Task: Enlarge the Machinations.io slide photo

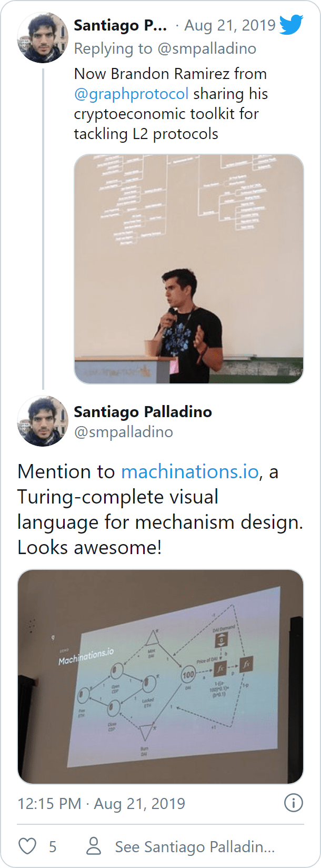Action: coord(160,676)
